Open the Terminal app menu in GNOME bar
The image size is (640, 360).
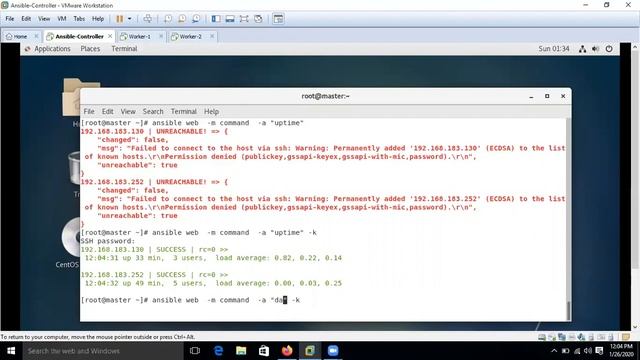pyautogui.click(x=124, y=49)
